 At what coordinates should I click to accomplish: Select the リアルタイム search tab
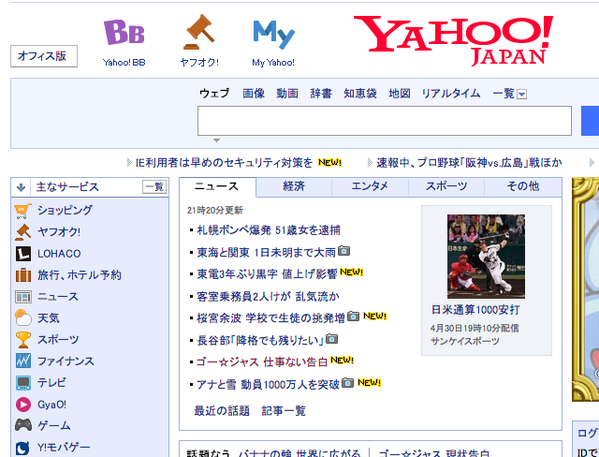pos(451,93)
